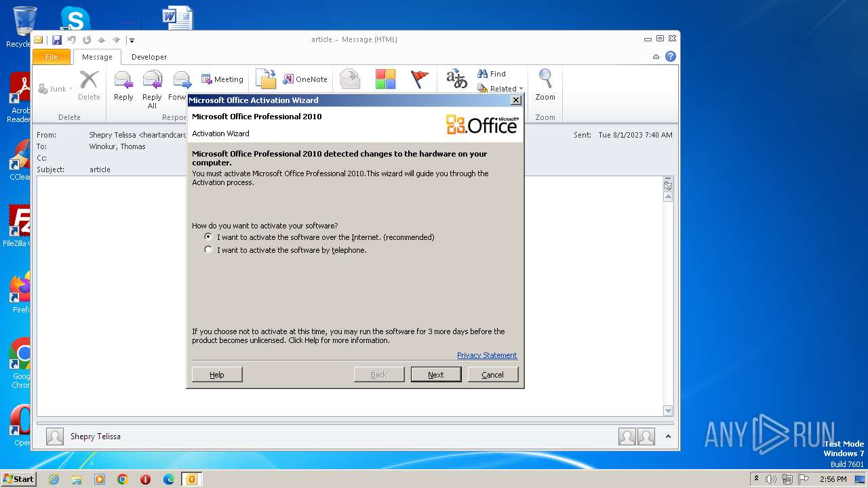Click Outlook taskbar button
868x488 pixels.
[x=192, y=479]
